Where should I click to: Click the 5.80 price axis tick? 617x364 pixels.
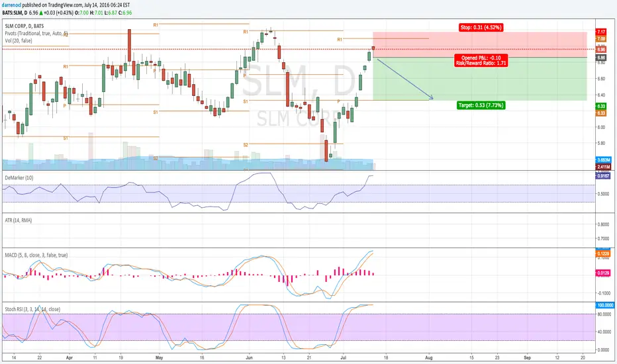click(601, 143)
